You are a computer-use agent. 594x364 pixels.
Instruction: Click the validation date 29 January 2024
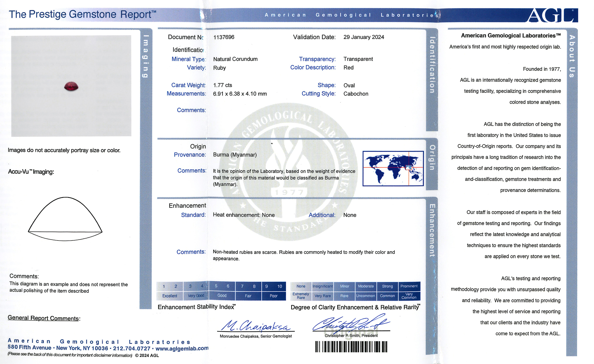pyautogui.click(x=364, y=37)
